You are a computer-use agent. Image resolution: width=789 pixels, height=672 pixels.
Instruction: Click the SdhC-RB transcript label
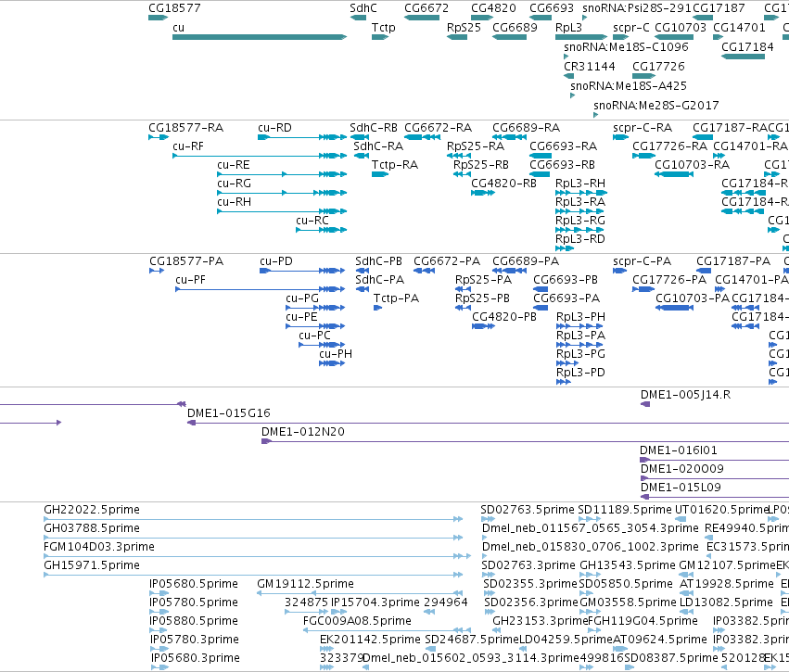(x=374, y=128)
